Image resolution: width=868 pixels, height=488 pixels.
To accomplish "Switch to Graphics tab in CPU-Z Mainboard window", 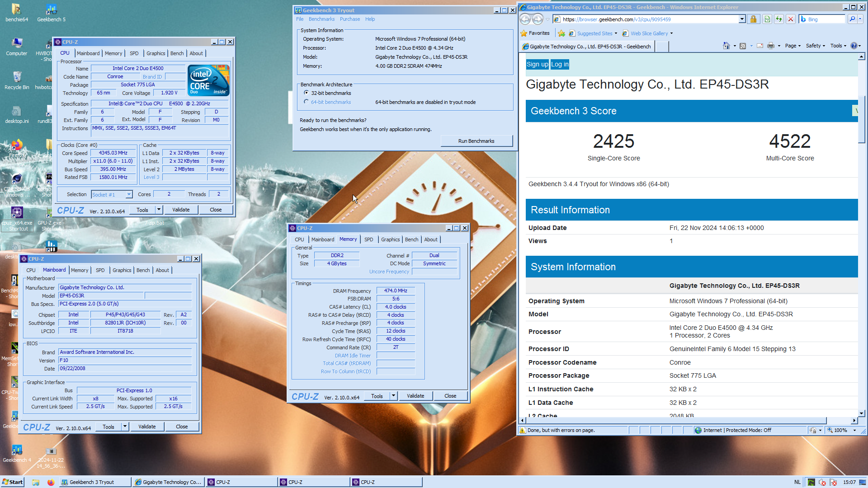I will (x=122, y=270).
